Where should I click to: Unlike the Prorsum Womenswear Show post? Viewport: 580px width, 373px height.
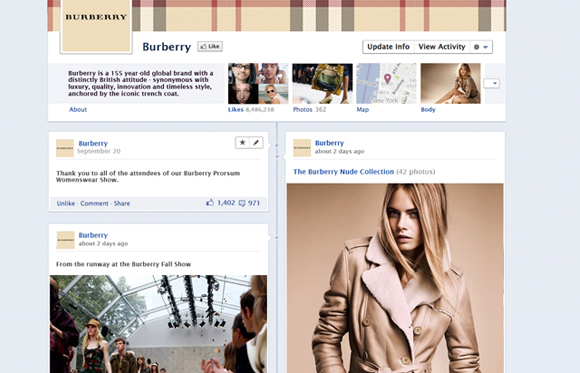click(66, 203)
